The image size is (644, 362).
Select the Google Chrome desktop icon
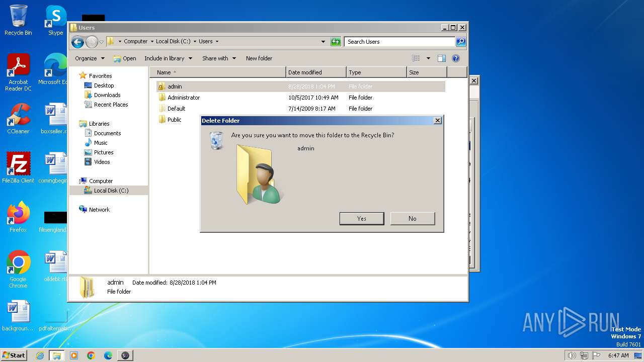coord(18,269)
